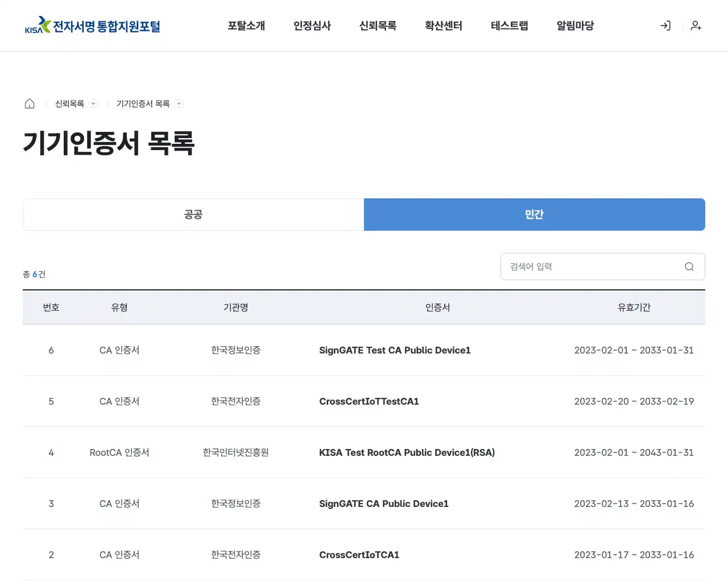Click 한국정보인증 in the SignGATE CA Public Device1 row

(236, 504)
